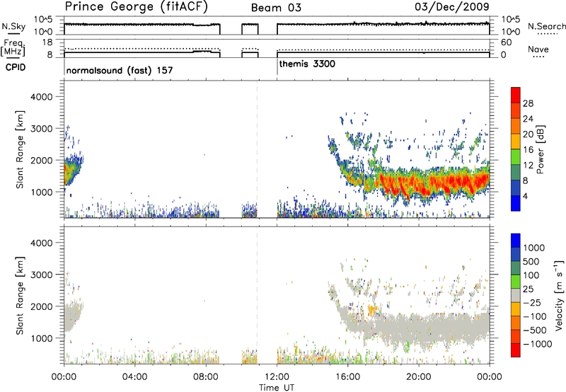Click the date '03/Dec/2009'

452,7
